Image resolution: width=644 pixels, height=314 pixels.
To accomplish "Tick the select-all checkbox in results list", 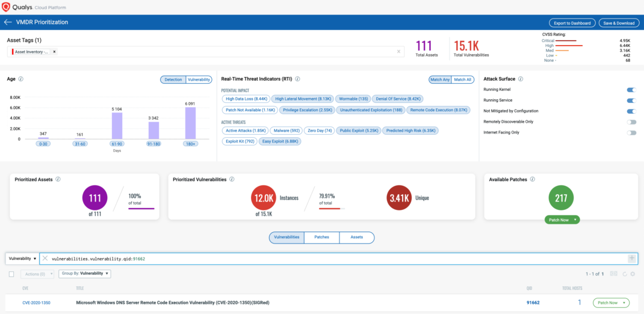I will [x=11, y=274].
